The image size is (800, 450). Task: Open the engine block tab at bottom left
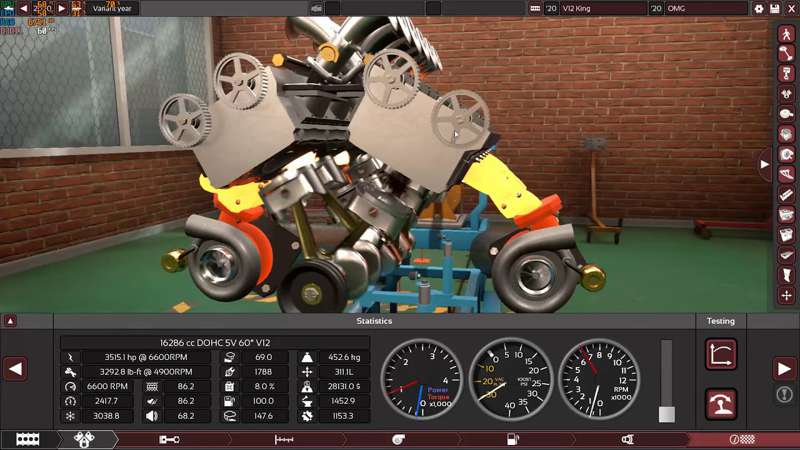tap(27, 440)
